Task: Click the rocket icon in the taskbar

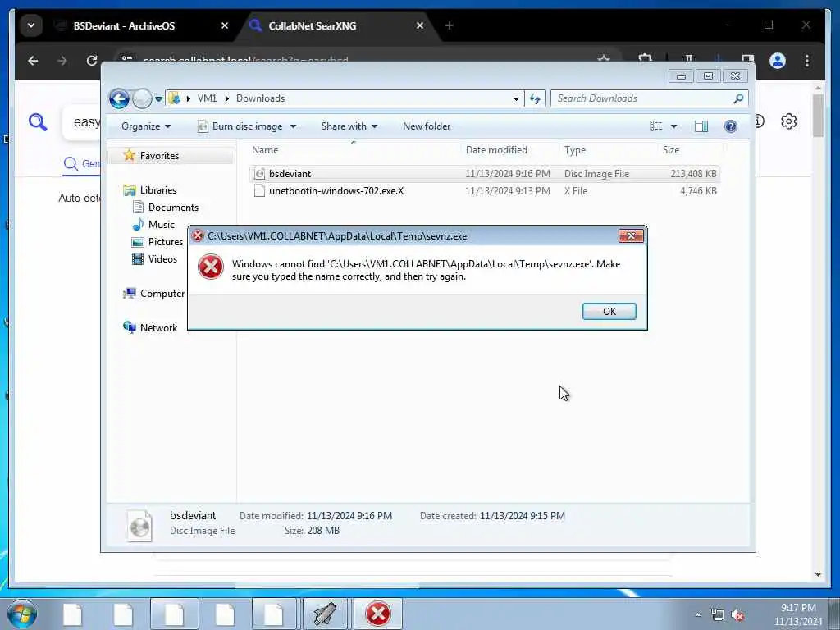Action: (x=324, y=614)
